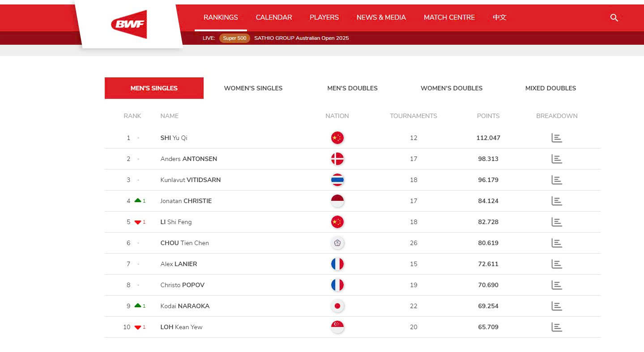Switch to Women's Singles tab
The image size is (644, 352).
tap(253, 88)
